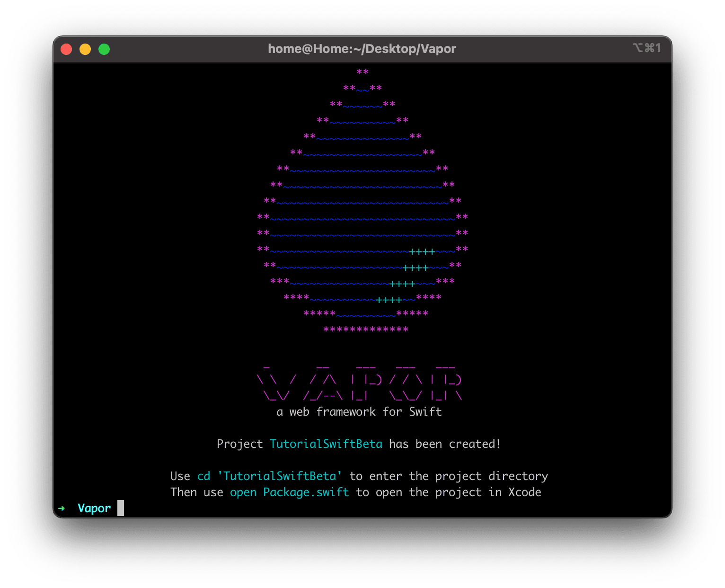Click the open Package.swift command text
Image resolution: width=725 pixels, height=588 pixels.
pyautogui.click(x=290, y=492)
